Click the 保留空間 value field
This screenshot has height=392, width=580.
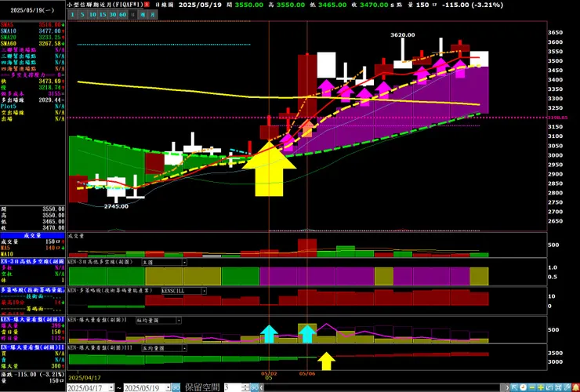[x=233, y=387]
